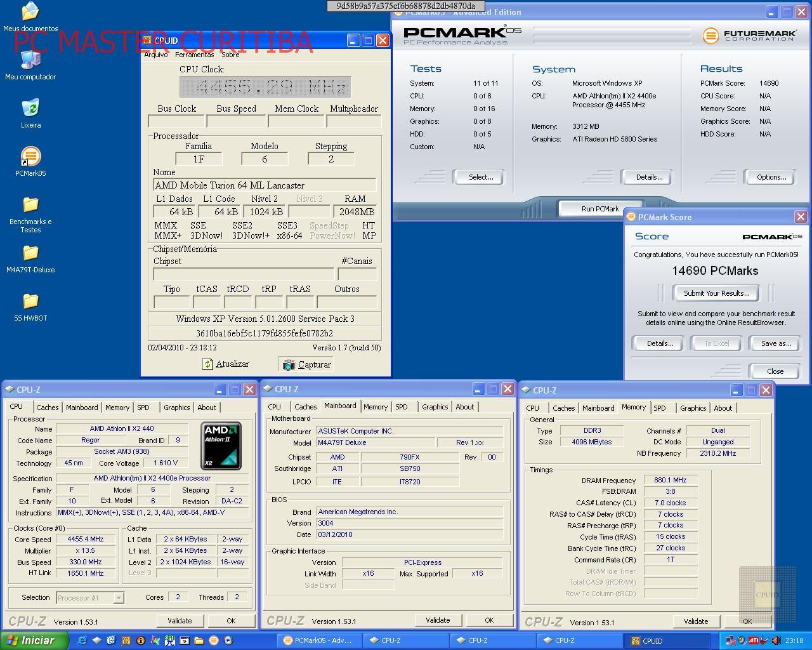Image resolution: width=812 pixels, height=650 pixels.
Task: Switch to Caches tab in left CPU-Z
Action: point(48,408)
